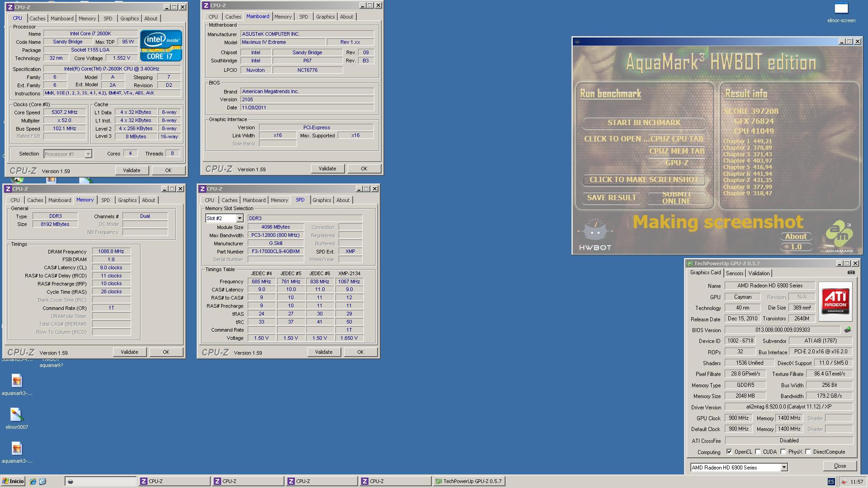868x488 pixels.
Task: Click the 1.0 version button in AquaMark
Action: click(796, 247)
